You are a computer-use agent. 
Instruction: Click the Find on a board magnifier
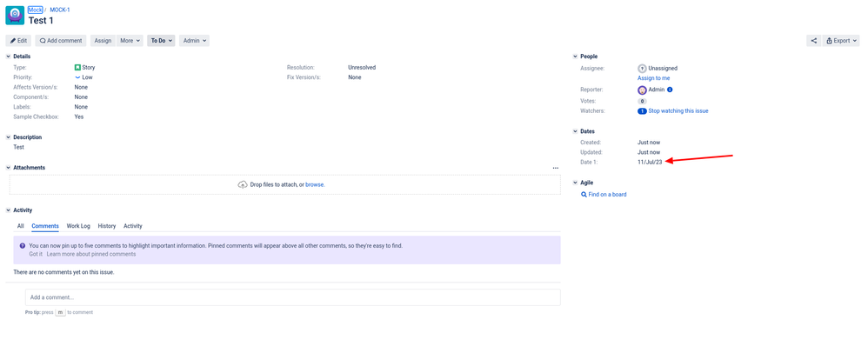click(x=584, y=195)
